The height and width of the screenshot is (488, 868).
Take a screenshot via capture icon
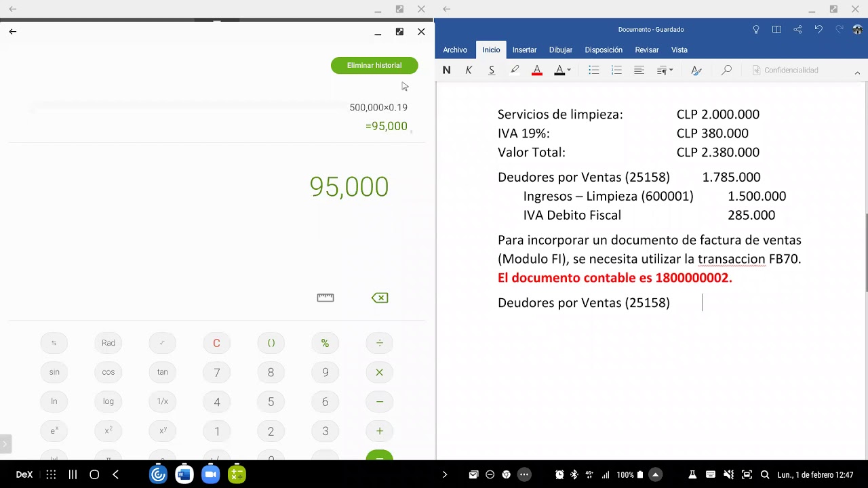[x=747, y=474]
